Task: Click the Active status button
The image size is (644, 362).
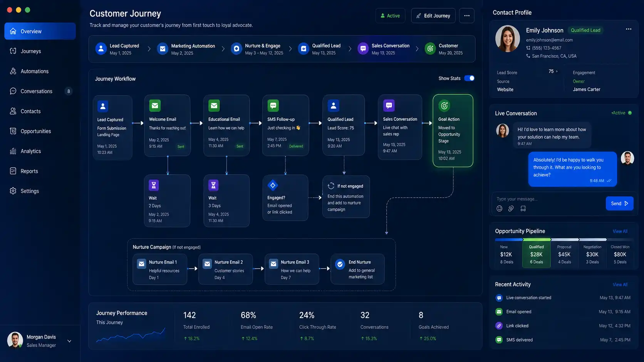Action: pyautogui.click(x=390, y=16)
